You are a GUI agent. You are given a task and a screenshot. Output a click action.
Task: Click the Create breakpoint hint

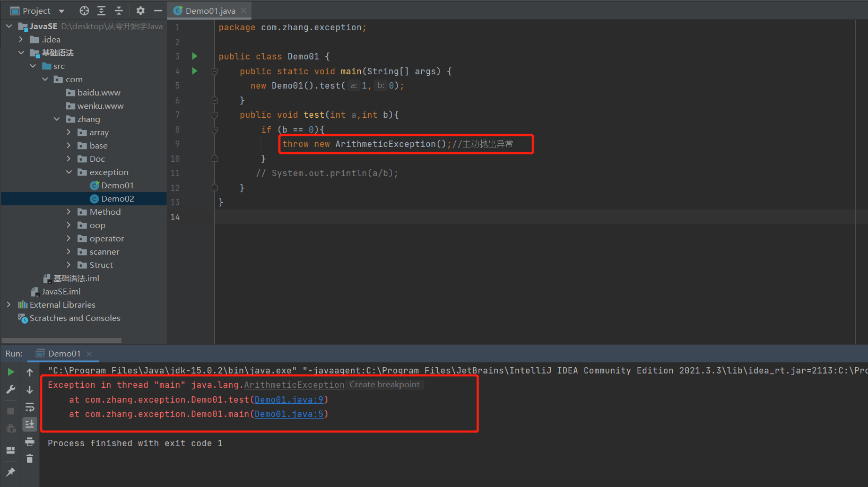[x=384, y=385]
